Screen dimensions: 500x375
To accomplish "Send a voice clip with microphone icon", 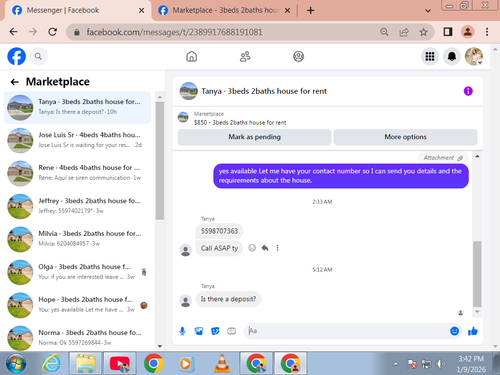I will 182,331.
